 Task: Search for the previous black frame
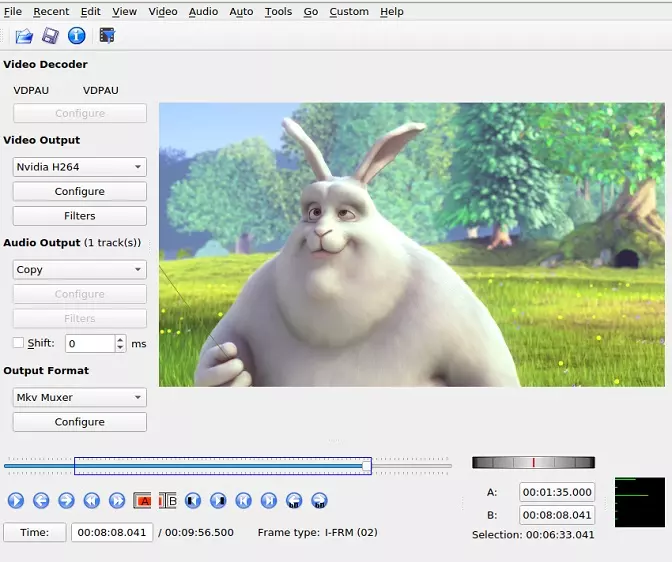point(193,501)
